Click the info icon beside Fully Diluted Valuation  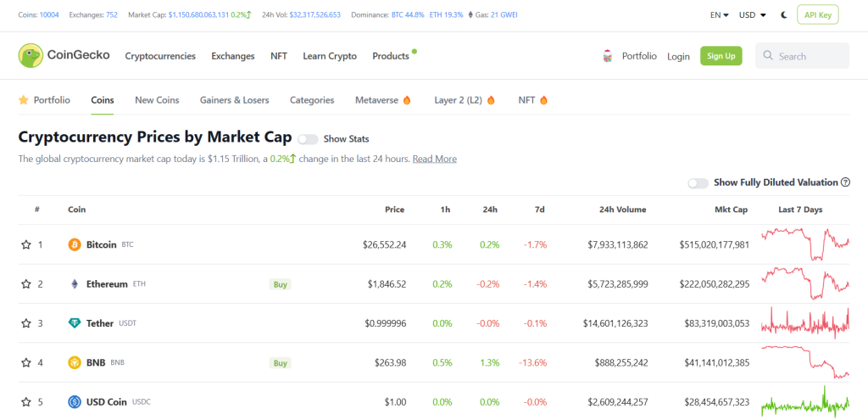point(845,182)
